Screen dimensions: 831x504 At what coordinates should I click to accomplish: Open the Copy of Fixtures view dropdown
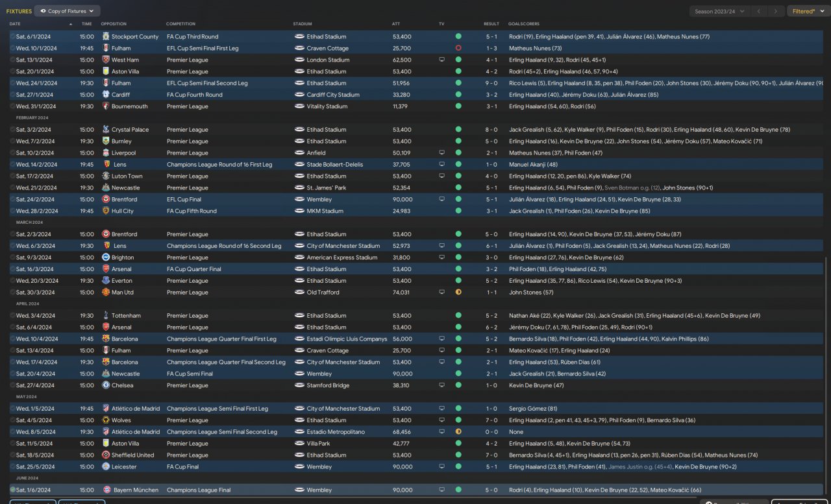[x=68, y=11]
